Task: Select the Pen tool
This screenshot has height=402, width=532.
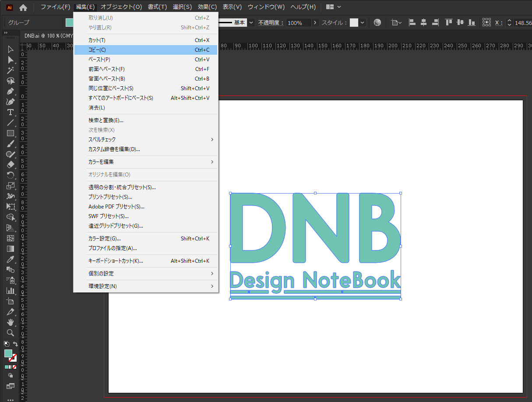Action: (11, 91)
